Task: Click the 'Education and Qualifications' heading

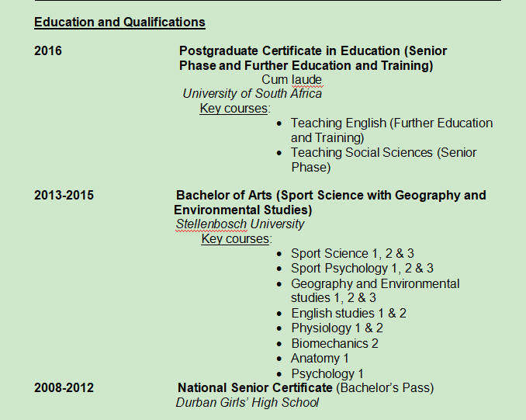Action: pyautogui.click(x=119, y=23)
